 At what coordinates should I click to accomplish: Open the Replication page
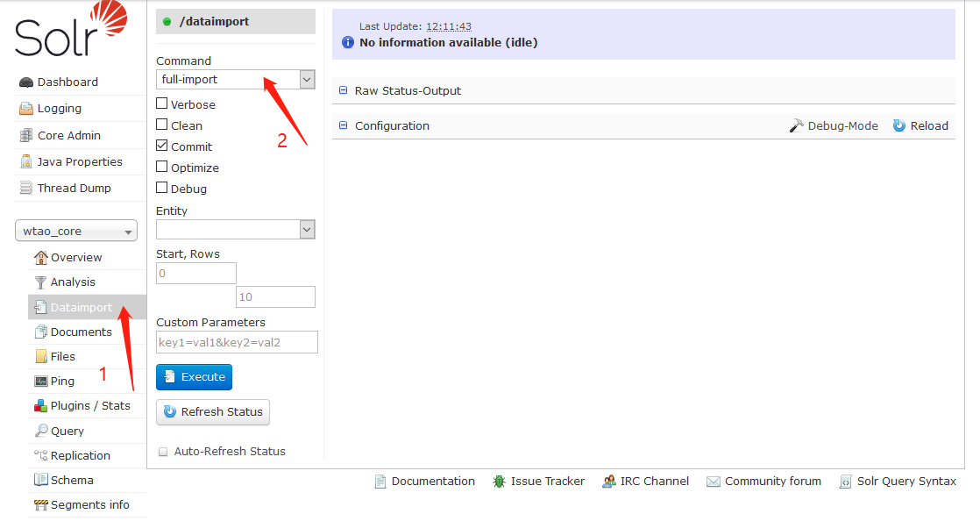(81, 455)
